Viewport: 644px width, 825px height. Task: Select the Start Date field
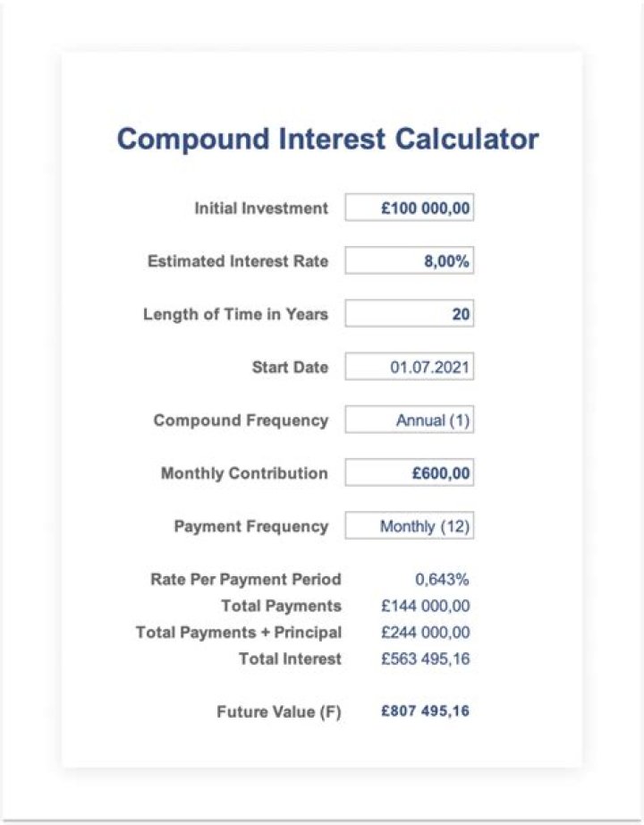tap(409, 367)
